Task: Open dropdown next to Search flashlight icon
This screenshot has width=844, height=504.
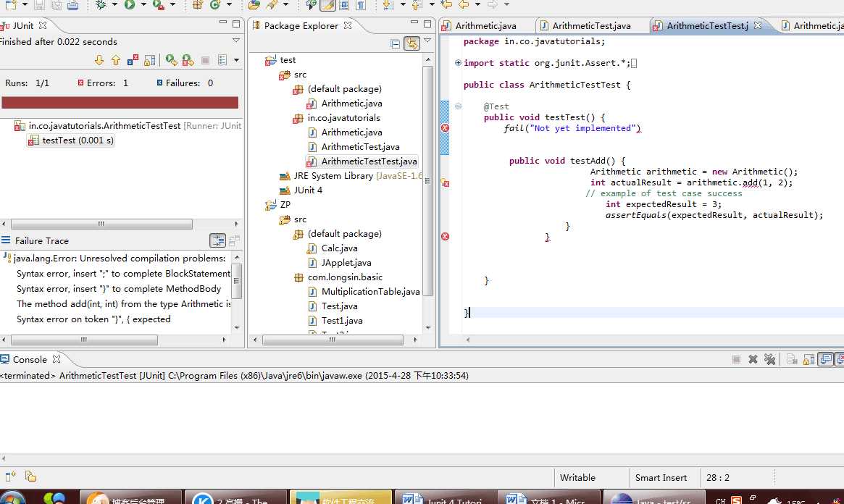Action: 285,5
